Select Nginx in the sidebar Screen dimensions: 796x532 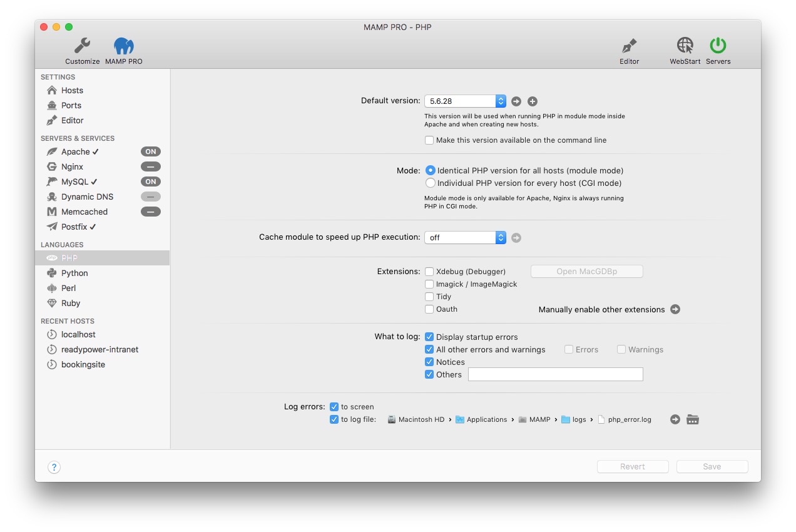[72, 166]
